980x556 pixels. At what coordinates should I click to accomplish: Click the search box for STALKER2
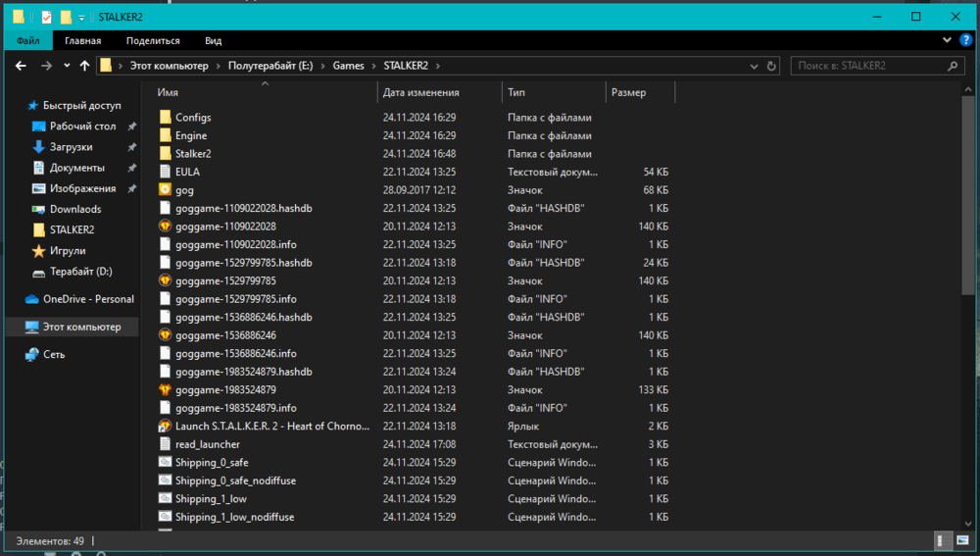[867, 66]
